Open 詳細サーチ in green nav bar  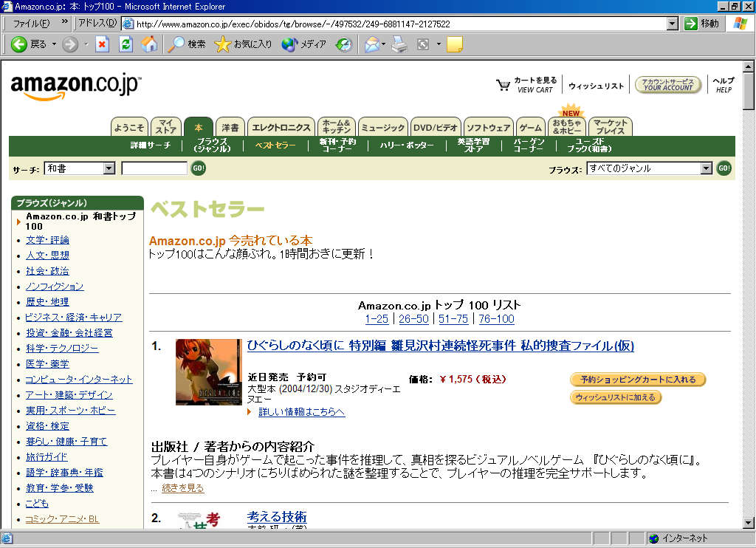pyautogui.click(x=151, y=145)
